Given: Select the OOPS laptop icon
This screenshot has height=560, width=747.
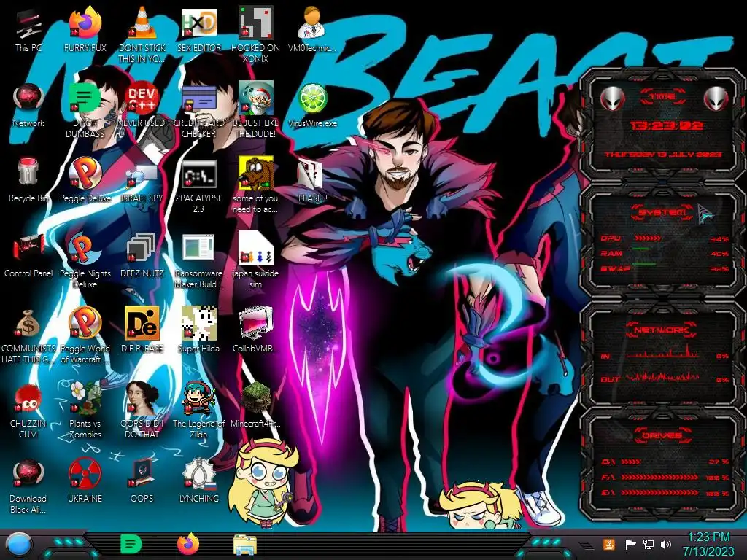Looking at the screenshot, I should 142,481.
